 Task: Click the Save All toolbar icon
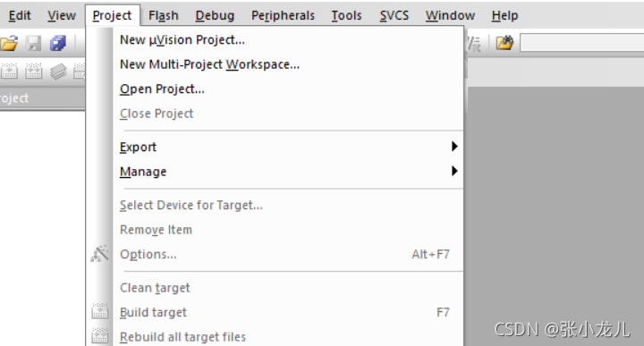(x=58, y=43)
